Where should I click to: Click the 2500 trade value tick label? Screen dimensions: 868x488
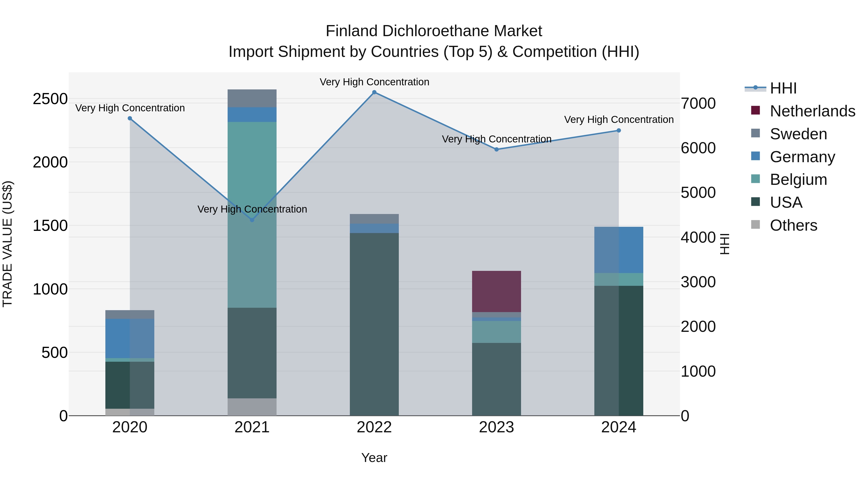click(x=50, y=99)
